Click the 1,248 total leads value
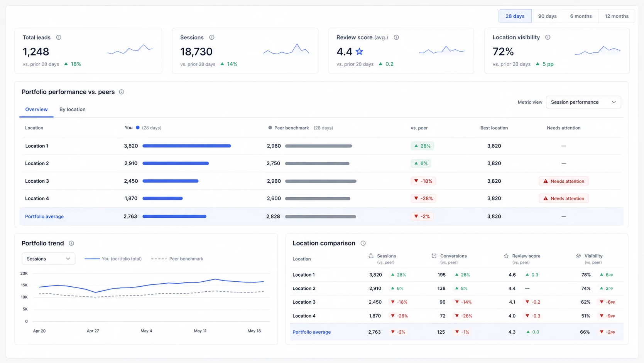644x363 pixels. point(36,52)
